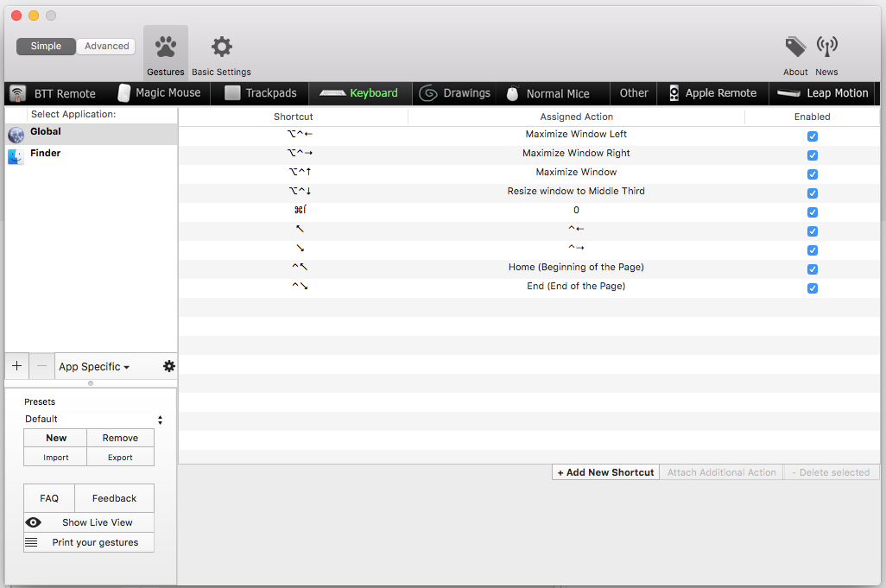Screen dimensions: 886x588
Task: Click the eye icon for Show Live View
Action: coord(34,522)
